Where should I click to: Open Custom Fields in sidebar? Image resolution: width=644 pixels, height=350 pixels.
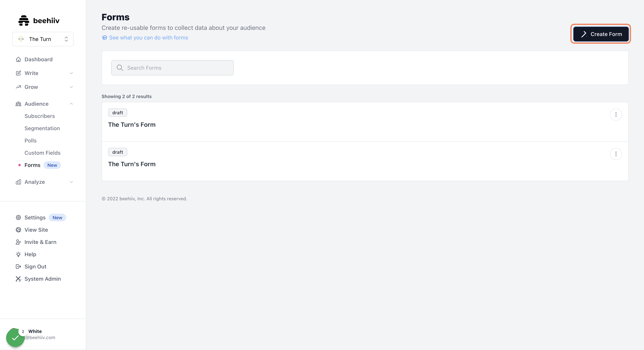[x=43, y=153]
